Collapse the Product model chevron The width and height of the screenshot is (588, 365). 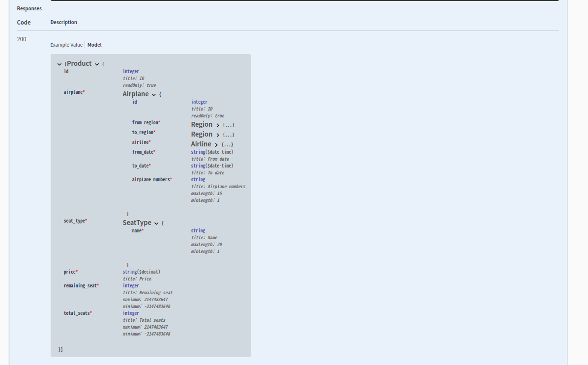pyautogui.click(x=97, y=64)
